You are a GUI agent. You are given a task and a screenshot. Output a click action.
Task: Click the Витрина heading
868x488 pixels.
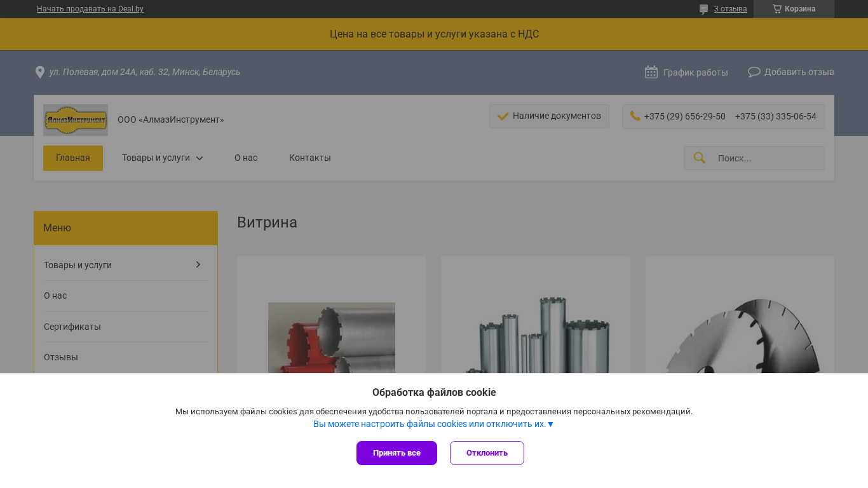[267, 222]
